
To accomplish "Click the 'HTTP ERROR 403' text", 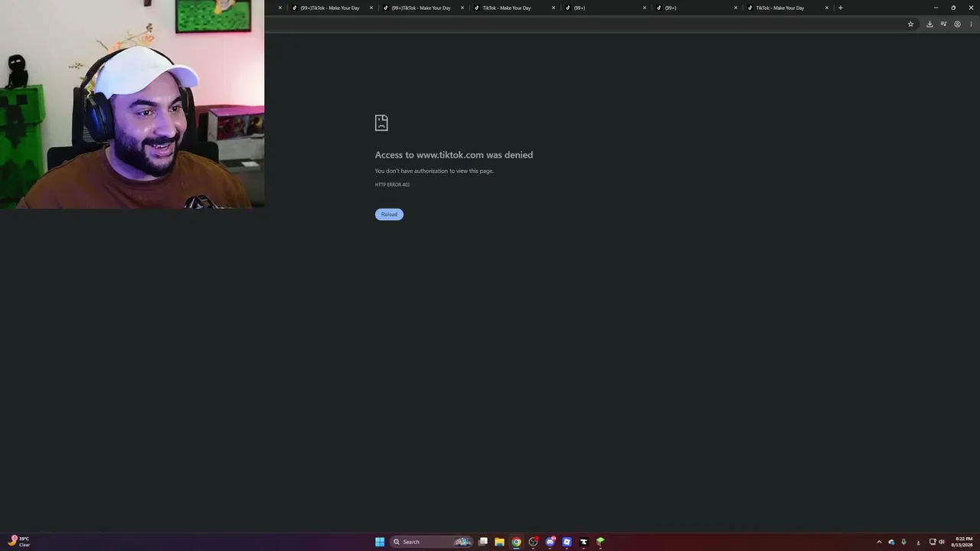I will coord(392,184).
